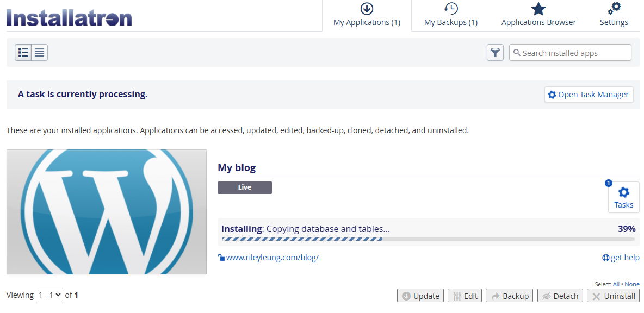Detach the application with Detach button
This screenshot has height=313, width=644.
(560, 296)
